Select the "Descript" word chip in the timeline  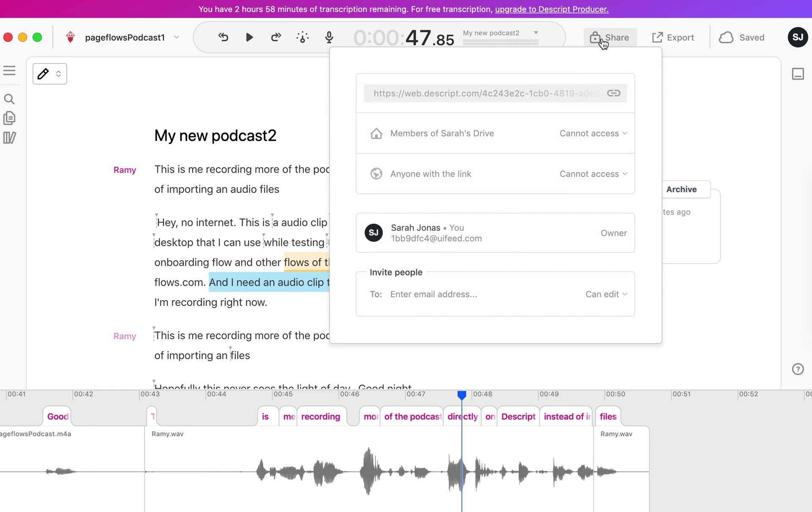pos(518,416)
